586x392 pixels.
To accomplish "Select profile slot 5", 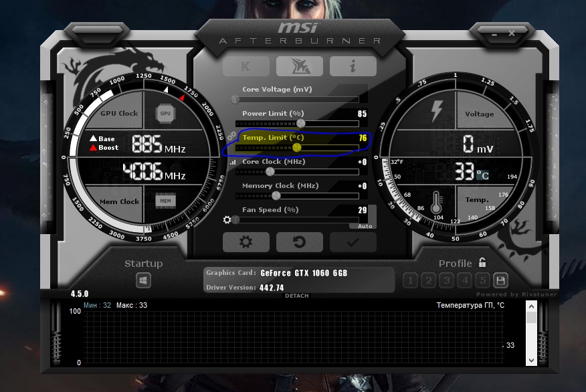I will tap(483, 280).
